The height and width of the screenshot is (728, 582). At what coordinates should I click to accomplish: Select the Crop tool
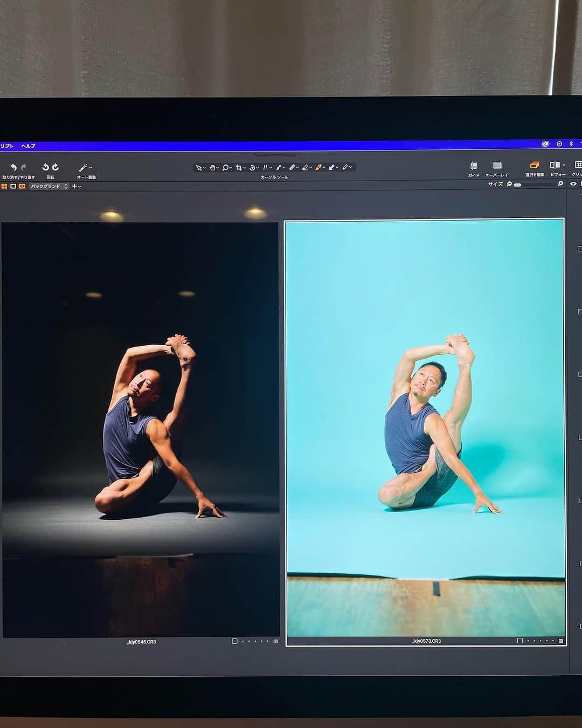point(239,168)
